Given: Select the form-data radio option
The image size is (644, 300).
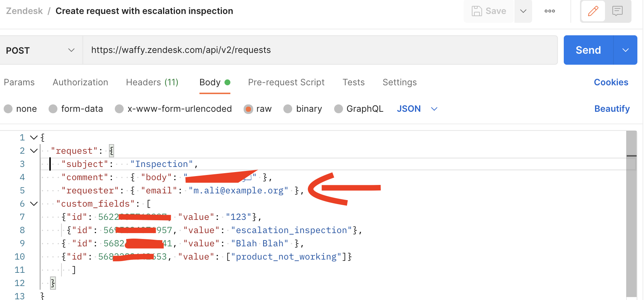Looking at the screenshot, I should [53, 109].
